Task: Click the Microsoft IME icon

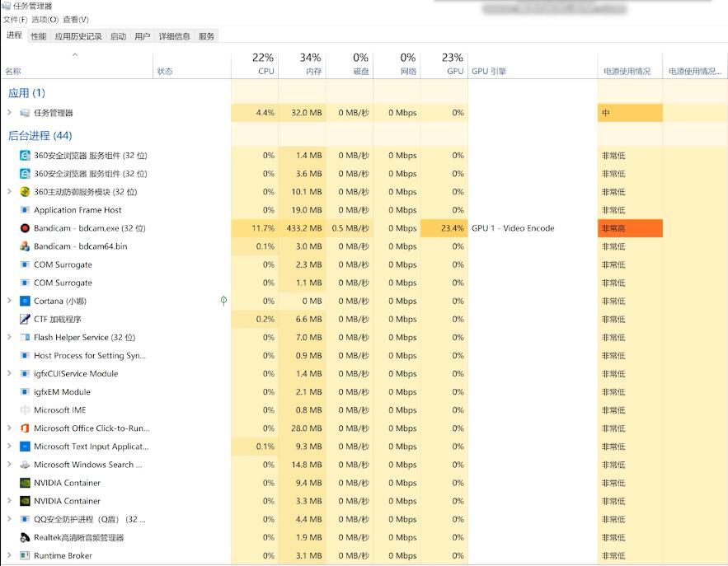Action: click(25, 410)
